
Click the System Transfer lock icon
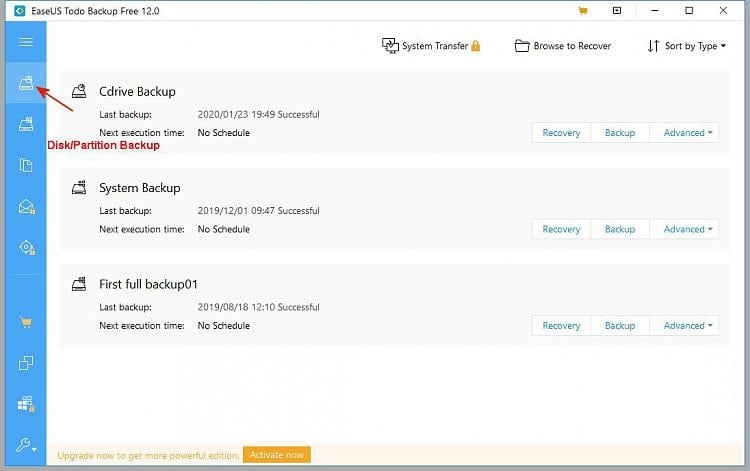tap(475, 46)
